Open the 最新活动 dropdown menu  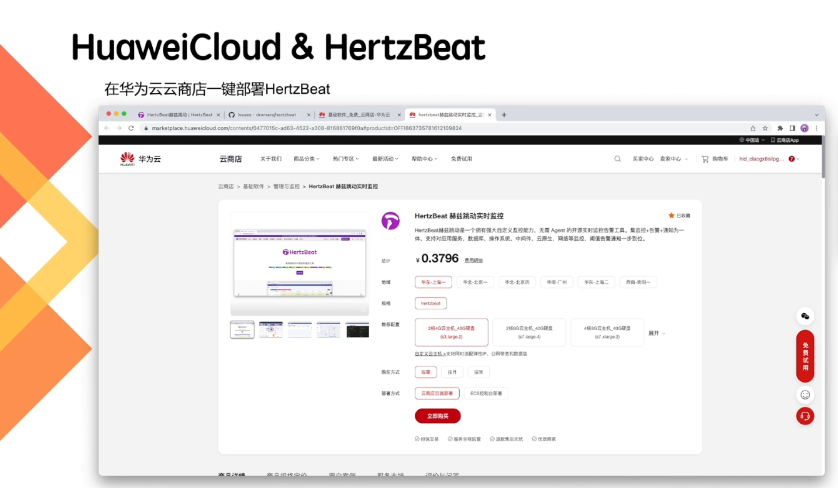(385, 159)
